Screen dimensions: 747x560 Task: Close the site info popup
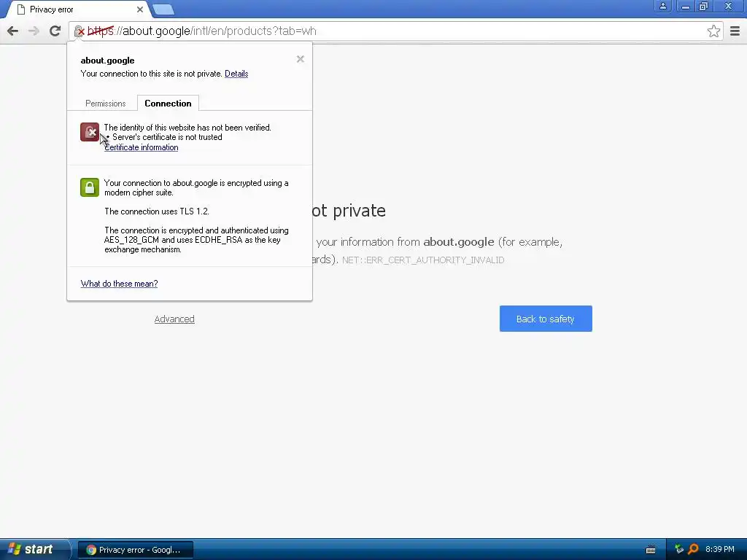click(x=300, y=59)
